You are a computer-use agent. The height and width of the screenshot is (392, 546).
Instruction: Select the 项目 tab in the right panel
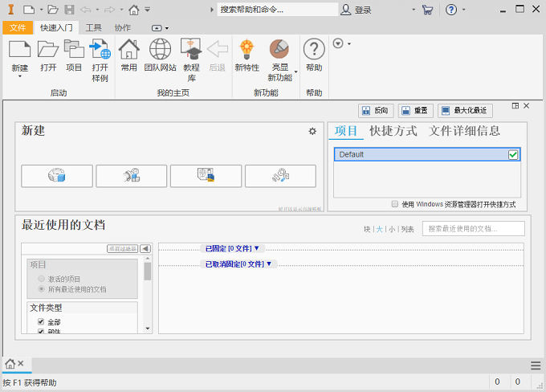(346, 131)
